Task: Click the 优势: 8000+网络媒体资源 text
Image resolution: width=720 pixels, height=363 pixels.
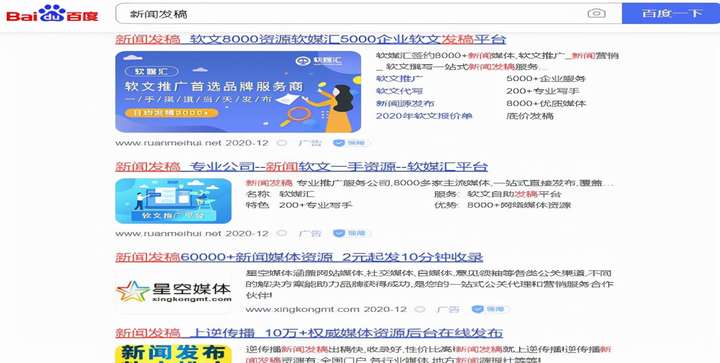Action: pyautogui.click(x=502, y=205)
